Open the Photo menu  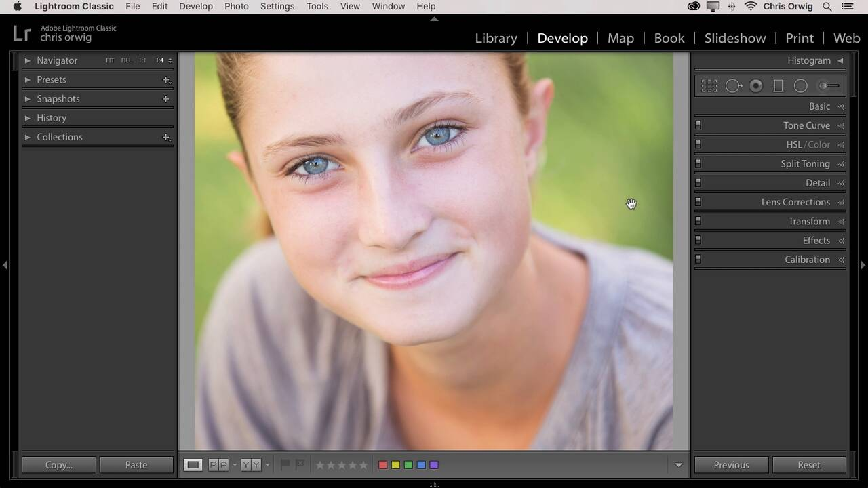[x=236, y=6]
